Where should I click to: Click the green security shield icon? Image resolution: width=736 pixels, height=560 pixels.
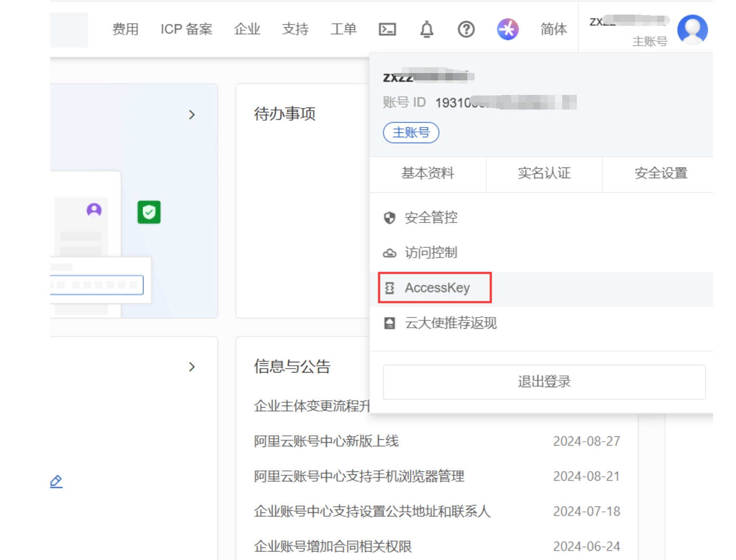coord(149,212)
